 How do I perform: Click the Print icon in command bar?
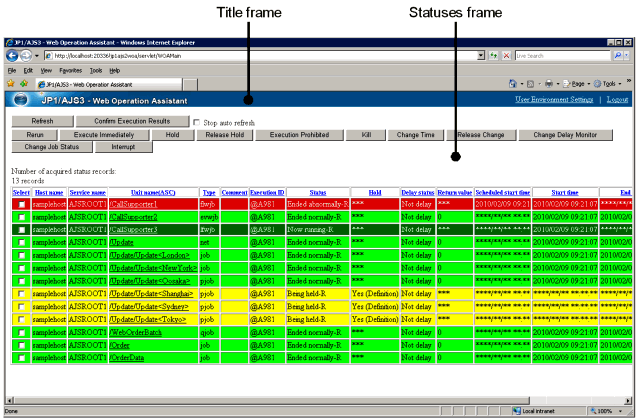[x=549, y=85]
